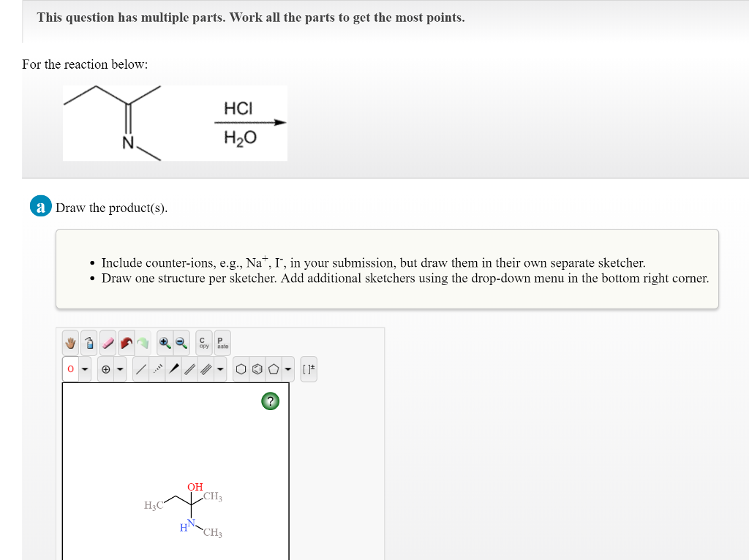
Task: Expand the bond type dropdown arrow
Action: click(220, 368)
